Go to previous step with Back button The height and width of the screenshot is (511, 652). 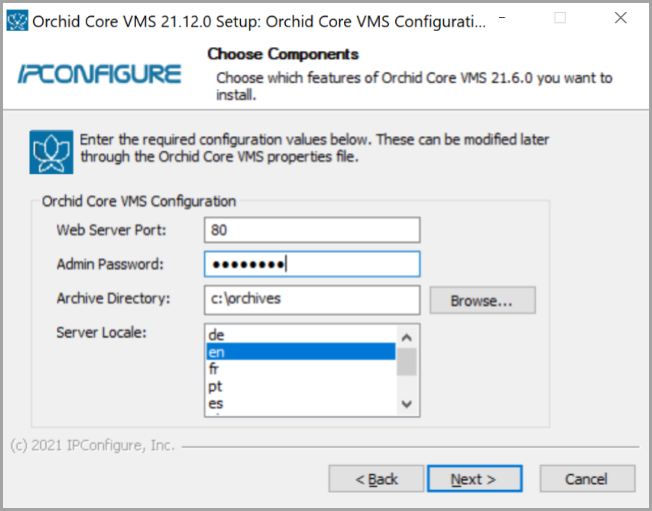377,479
